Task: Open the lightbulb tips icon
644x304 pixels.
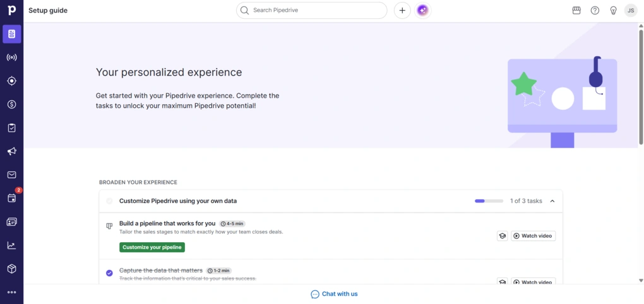Action: pyautogui.click(x=613, y=10)
